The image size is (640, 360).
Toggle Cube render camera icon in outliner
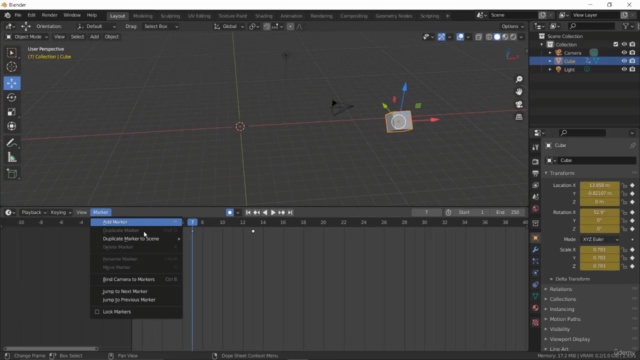point(632,61)
